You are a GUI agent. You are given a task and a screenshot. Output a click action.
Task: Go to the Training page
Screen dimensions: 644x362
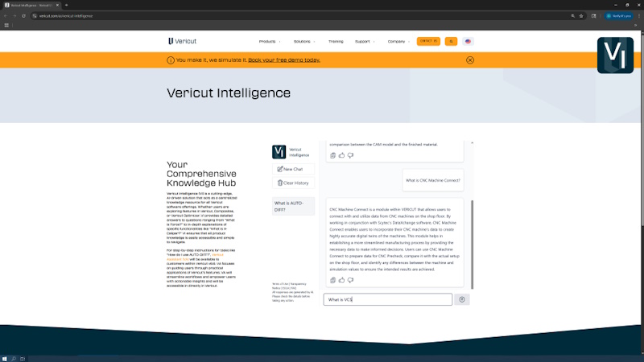click(336, 42)
